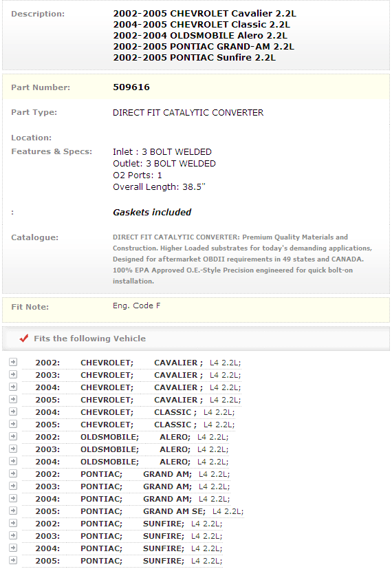This screenshot has width=392, height=578.
Task: Click the Gaskets included text
Action: [x=152, y=213]
